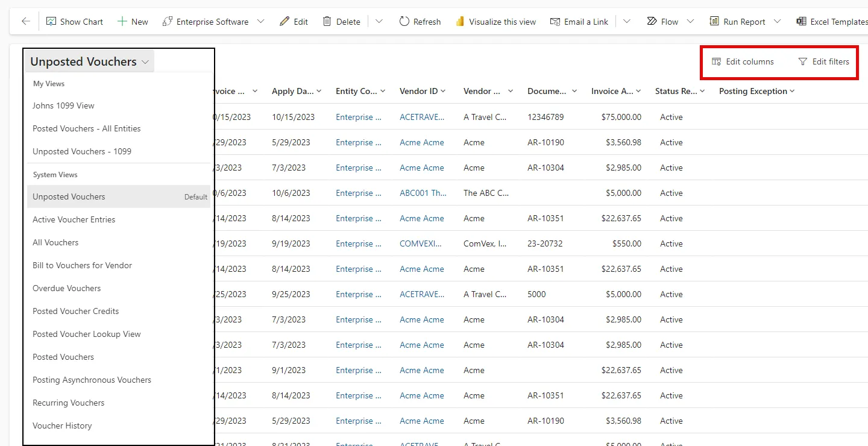Click the Edit columns icon
The height and width of the screenshot is (446, 868).
[717, 61]
